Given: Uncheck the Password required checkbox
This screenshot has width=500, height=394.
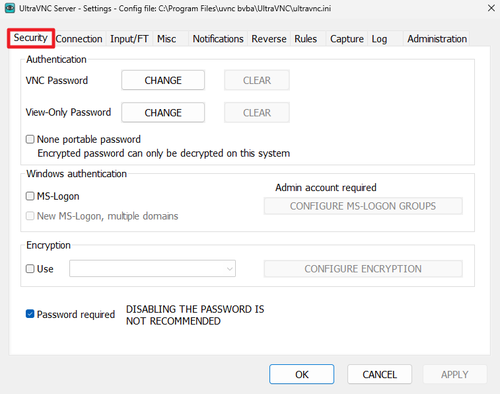Looking at the screenshot, I should point(30,314).
